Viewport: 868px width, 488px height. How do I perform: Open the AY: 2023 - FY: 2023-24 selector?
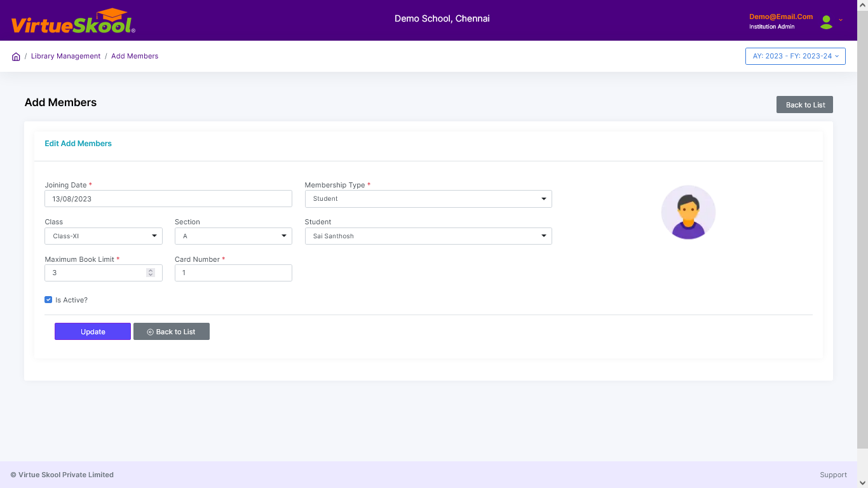point(796,56)
